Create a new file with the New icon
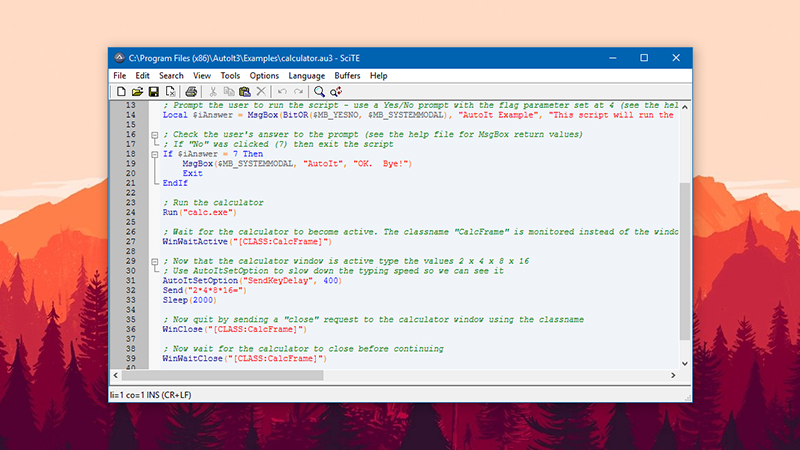Image resolution: width=800 pixels, height=450 pixels. 121,92
